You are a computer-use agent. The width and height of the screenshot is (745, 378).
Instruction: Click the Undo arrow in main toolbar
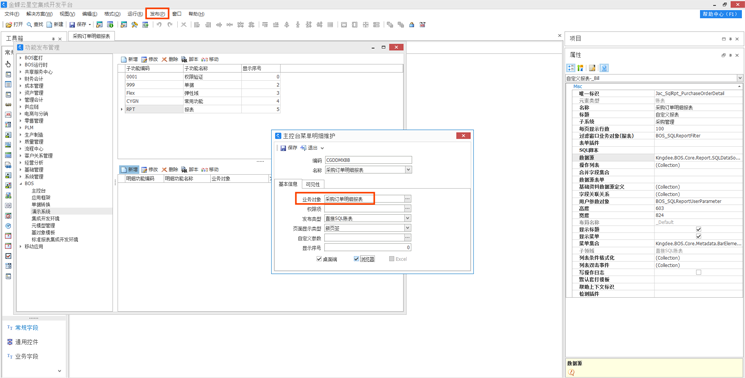[159, 24]
